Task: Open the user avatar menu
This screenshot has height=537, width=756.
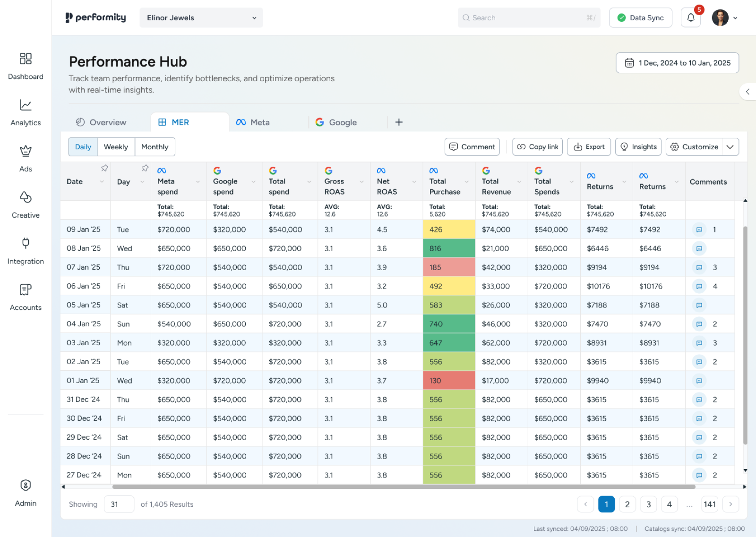Action: [x=725, y=17]
